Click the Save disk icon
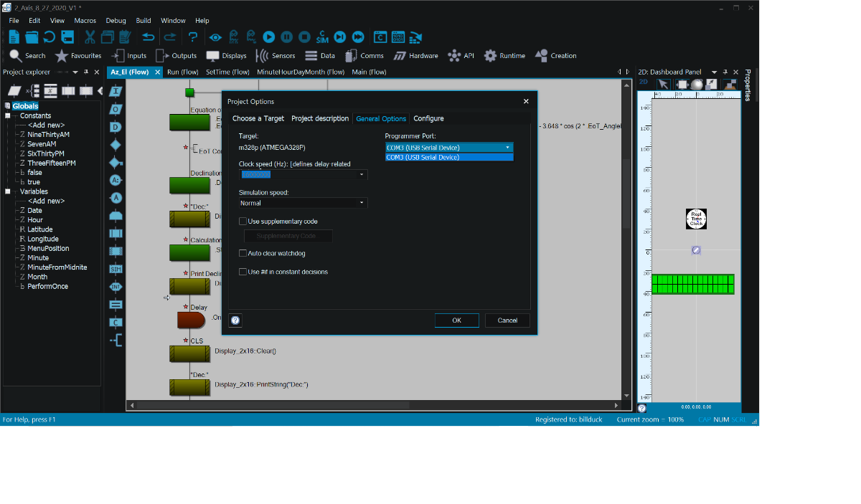 point(67,37)
